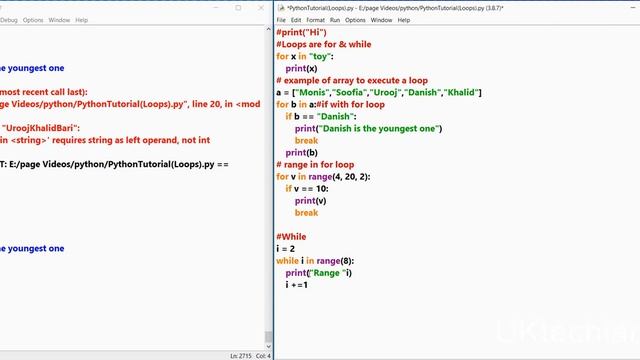640x360 pixels.
Task: Click the print(v) line
Action: pos(311,201)
